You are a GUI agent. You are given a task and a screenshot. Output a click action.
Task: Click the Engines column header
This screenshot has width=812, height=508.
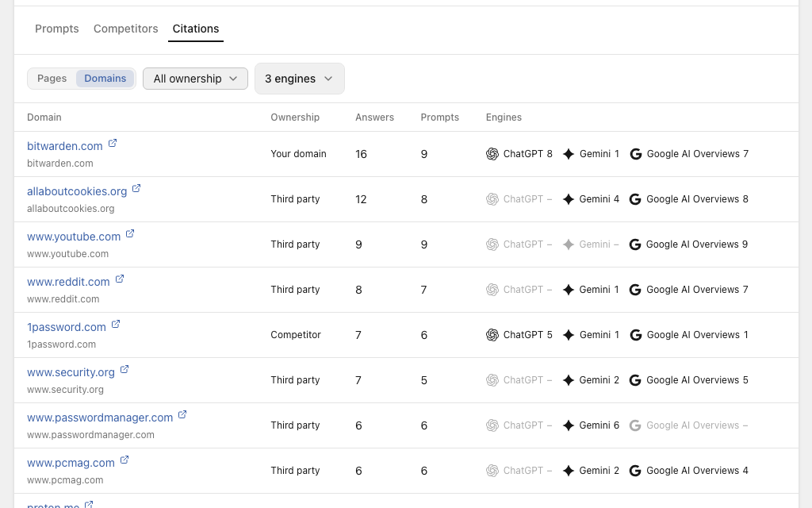click(x=504, y=117)
